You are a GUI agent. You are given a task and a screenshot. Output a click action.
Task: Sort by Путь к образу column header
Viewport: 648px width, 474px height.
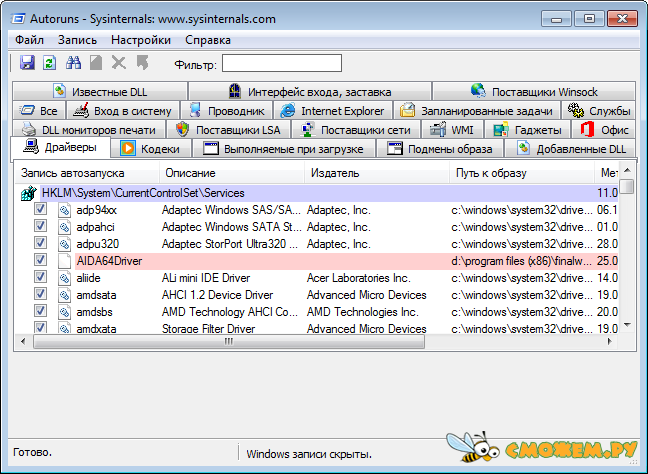522,173
